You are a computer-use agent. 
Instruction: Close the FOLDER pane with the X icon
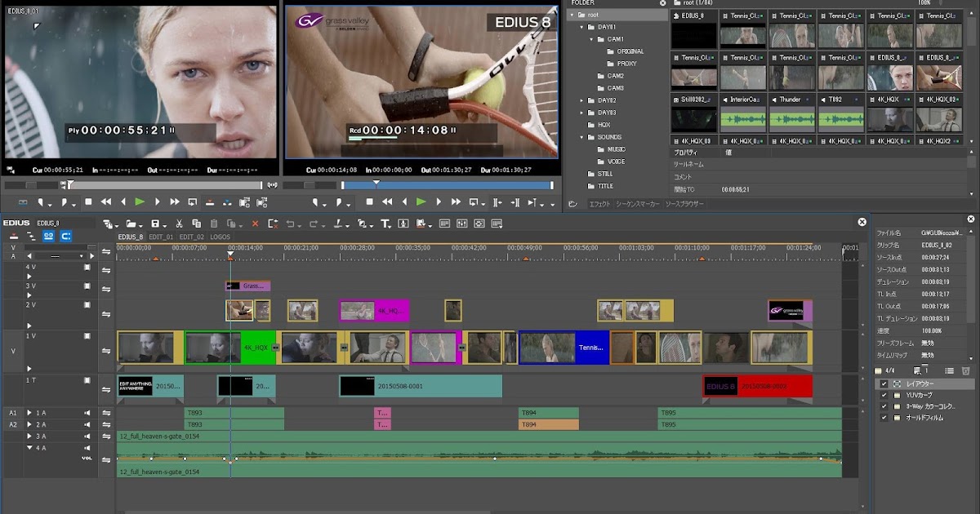(x=663, y=2)
